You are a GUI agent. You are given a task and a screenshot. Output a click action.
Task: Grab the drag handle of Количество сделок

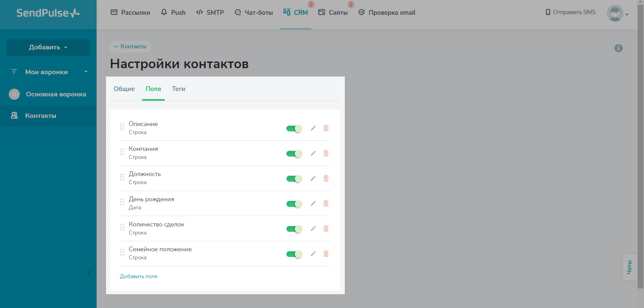point(122,227)
